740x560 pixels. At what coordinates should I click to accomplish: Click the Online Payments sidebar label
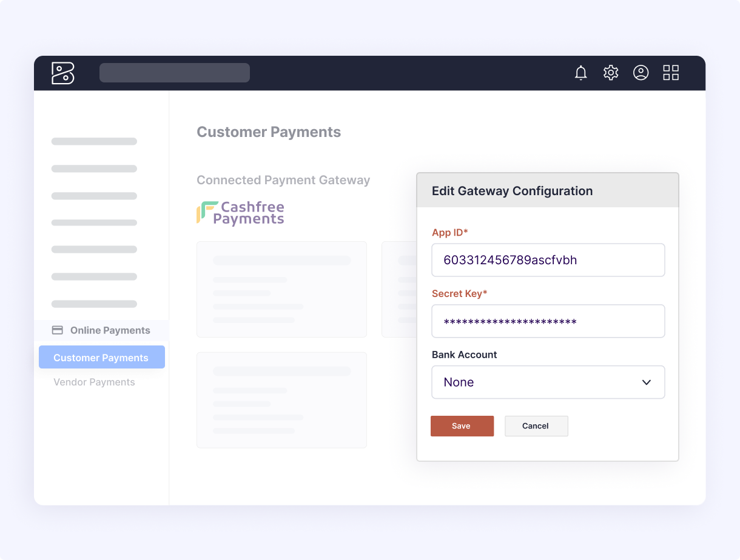point(110,330)
